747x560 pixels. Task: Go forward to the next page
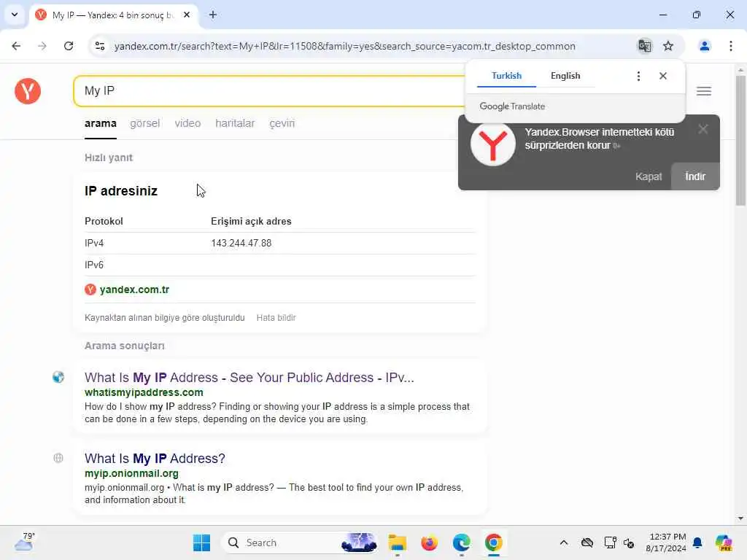(42, 46)
